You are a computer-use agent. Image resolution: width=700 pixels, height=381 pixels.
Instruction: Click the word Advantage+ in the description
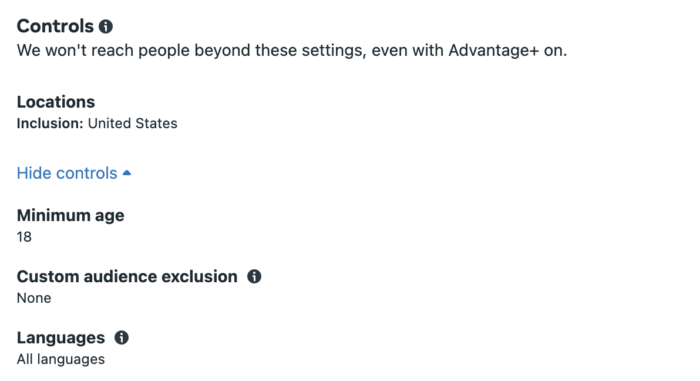tap(493, 50)
